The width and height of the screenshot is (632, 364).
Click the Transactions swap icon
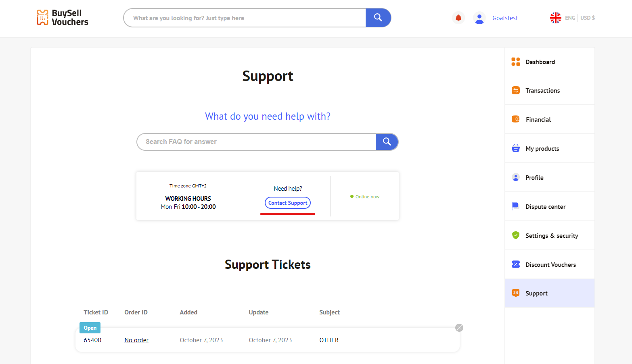tap(516, 90)
